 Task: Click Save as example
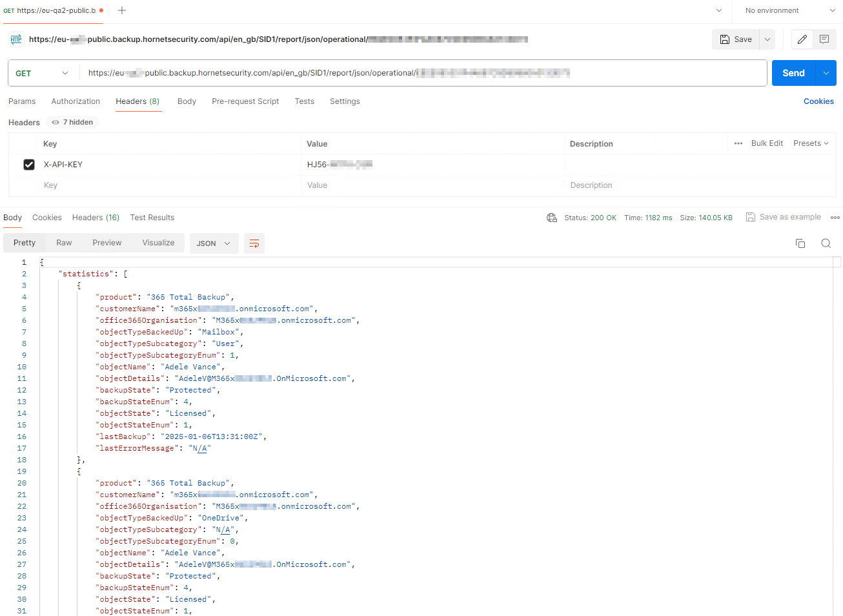click(x=784, y=217)
